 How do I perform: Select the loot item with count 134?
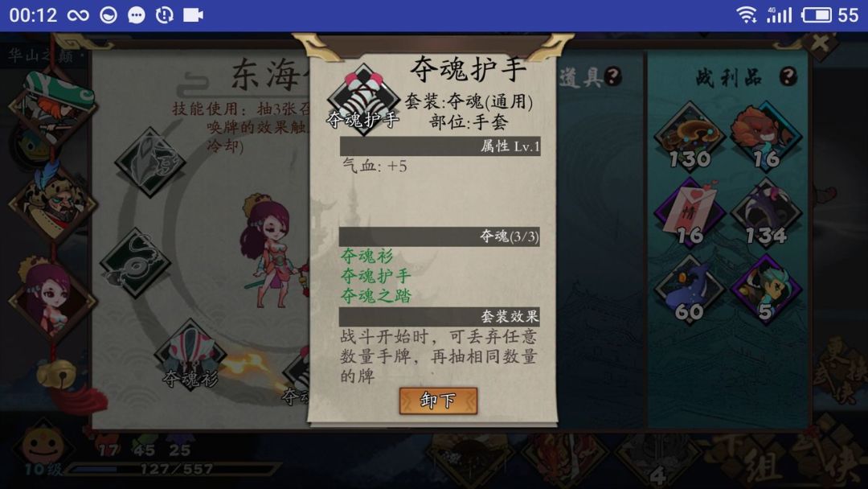pyautogui.click(x=766, y=214)
